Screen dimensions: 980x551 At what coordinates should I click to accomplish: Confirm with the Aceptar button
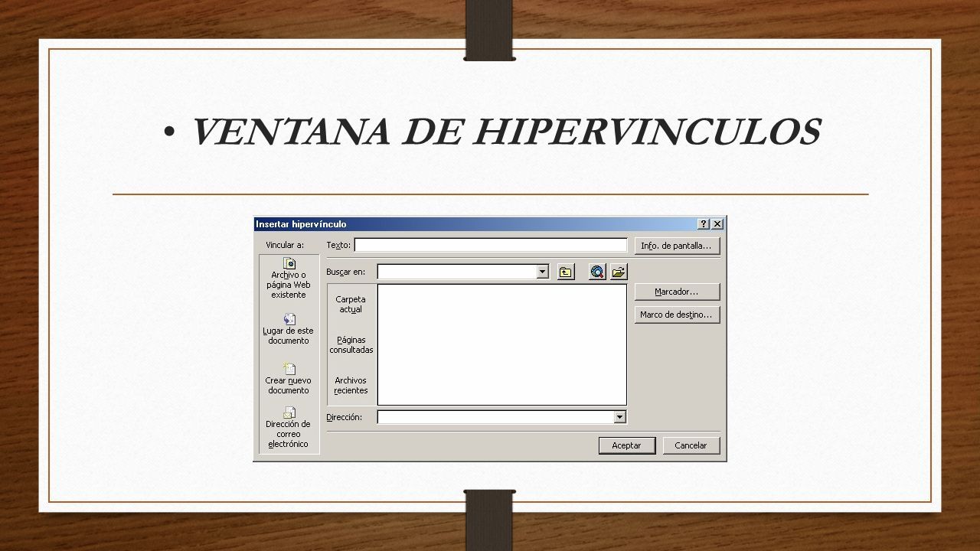626,445
